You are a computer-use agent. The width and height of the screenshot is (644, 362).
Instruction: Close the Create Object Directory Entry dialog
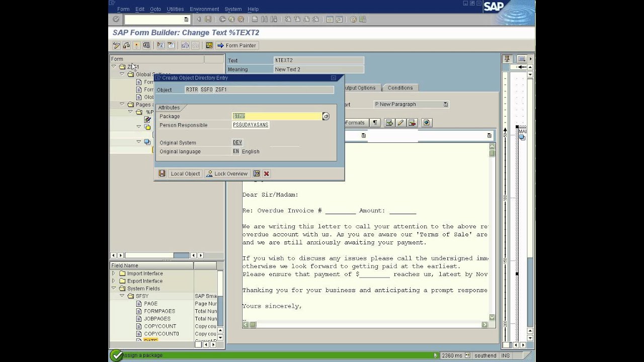click(x=334, y=78)
